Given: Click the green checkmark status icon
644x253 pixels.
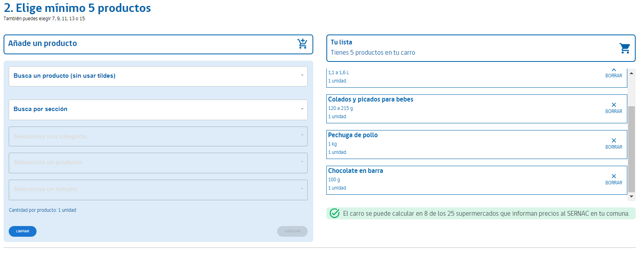Looking at the screenshot, I should tap(335, 213).
